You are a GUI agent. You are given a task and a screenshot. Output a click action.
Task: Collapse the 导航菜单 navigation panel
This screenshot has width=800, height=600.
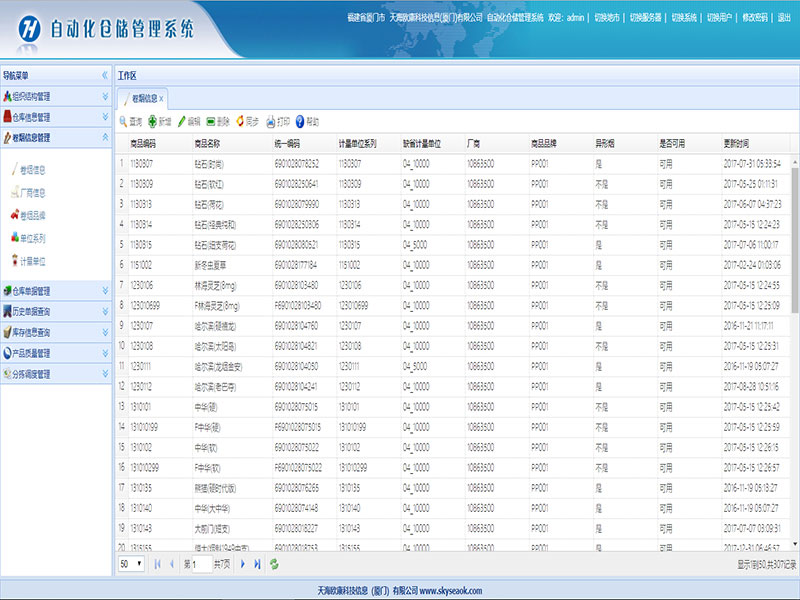105,75
